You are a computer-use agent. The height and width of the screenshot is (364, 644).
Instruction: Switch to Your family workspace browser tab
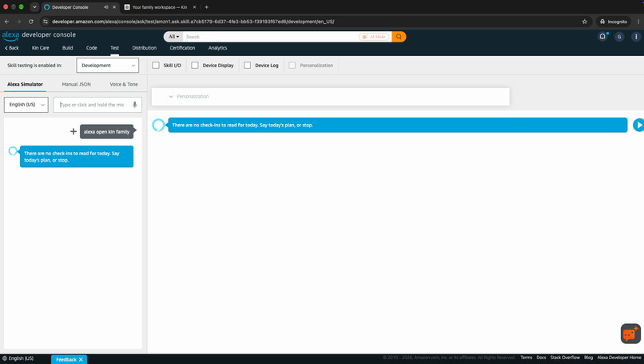click(159, 7)
